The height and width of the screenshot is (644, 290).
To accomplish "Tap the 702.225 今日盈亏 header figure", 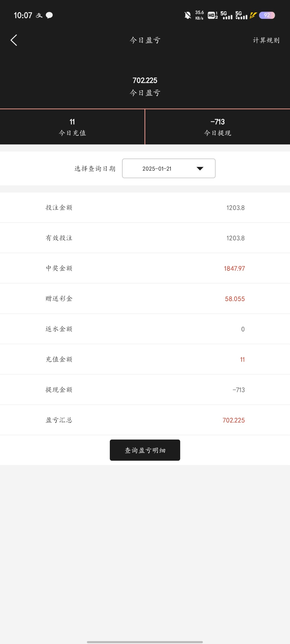I will click(x=145, y=80).
